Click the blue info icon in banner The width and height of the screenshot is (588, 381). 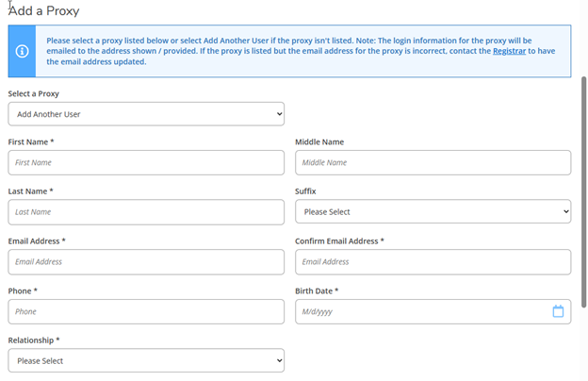(22, 51)
